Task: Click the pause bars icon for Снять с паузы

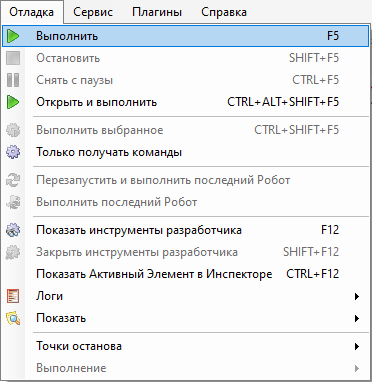Action: pyautogui.click(x=13, y=80)
